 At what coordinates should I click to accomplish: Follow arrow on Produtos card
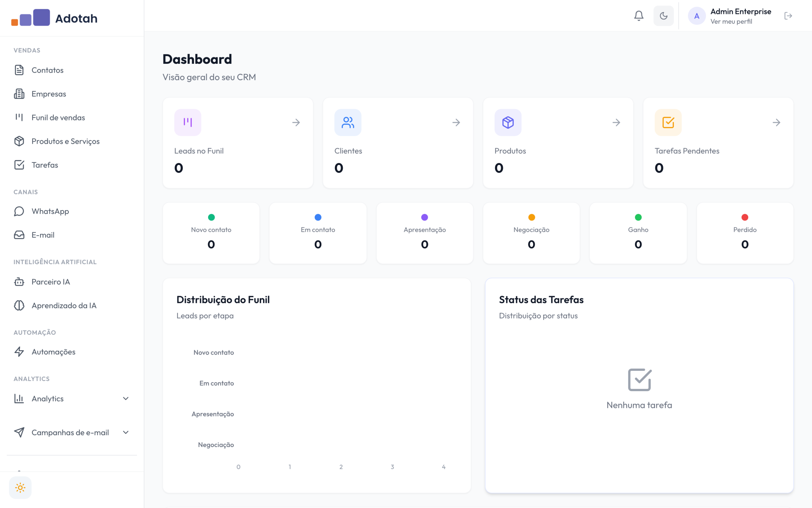coord(616,122)
